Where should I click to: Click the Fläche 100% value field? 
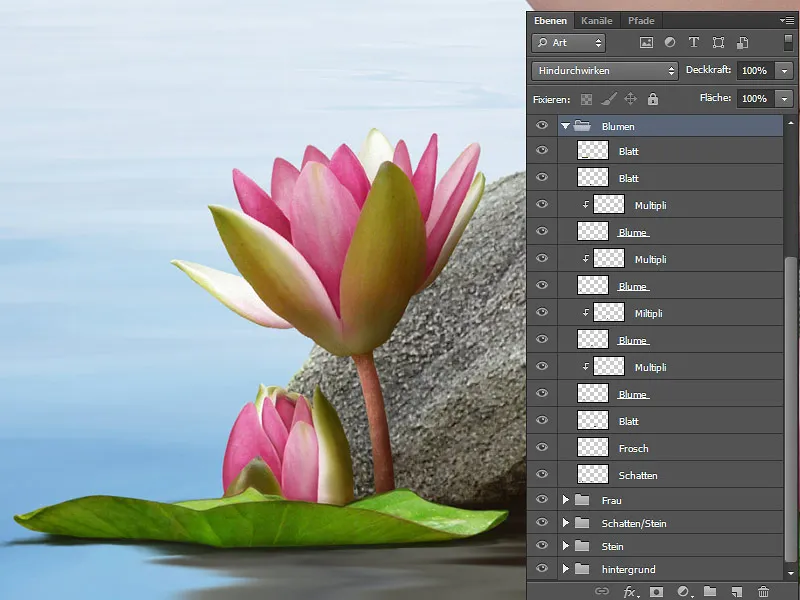coord(755,98)
